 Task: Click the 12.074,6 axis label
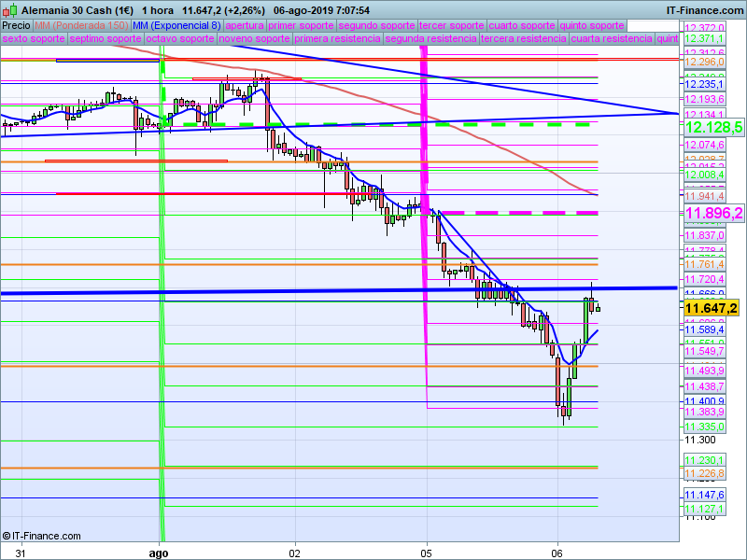click(705, 145)
